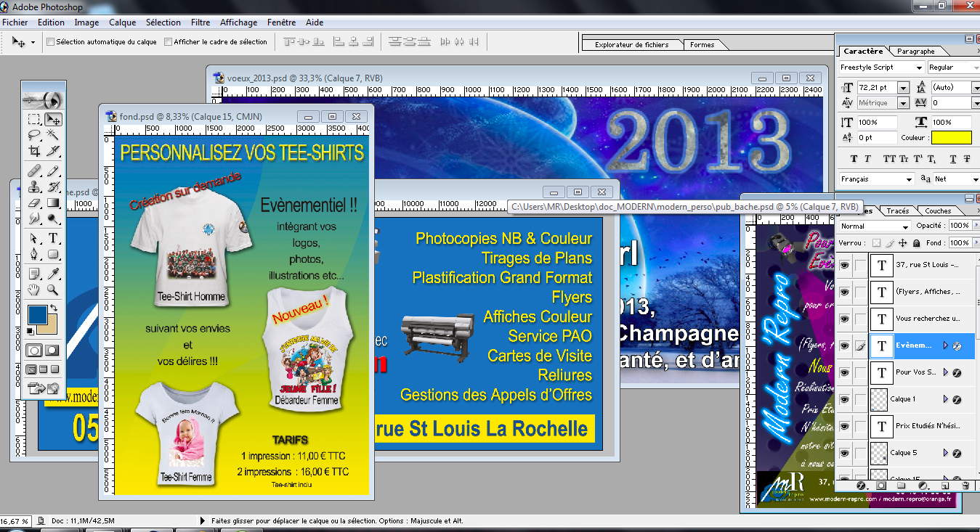Viewport: 980px width, 532px height.
Task: Select the Eraser tool
Action: [x=34, y=203]
